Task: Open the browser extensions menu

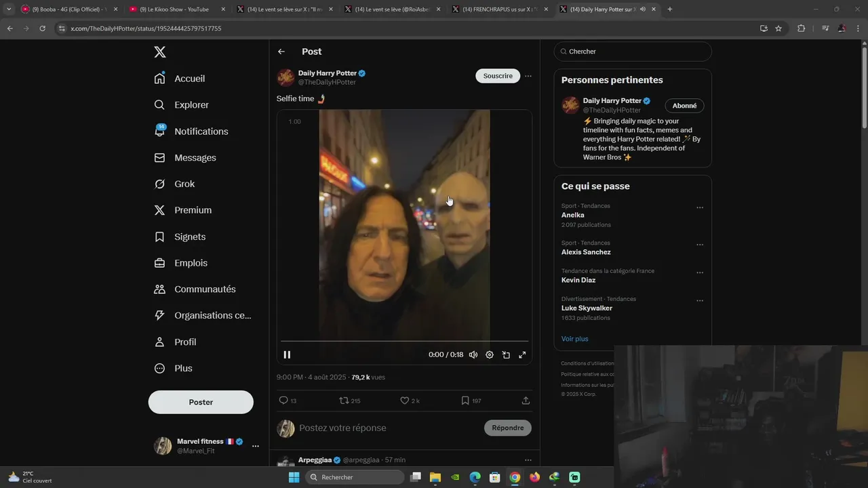Action: click(x=801, y=28)
